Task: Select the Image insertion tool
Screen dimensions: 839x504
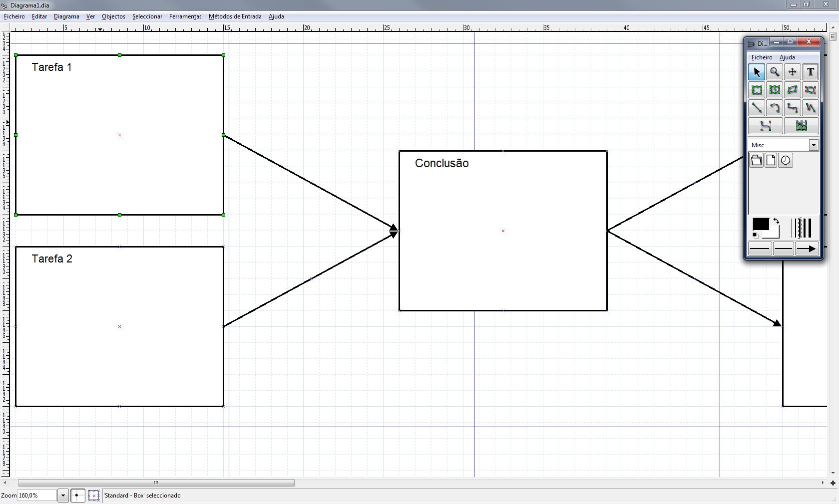Action: click(x=801, y=126)
